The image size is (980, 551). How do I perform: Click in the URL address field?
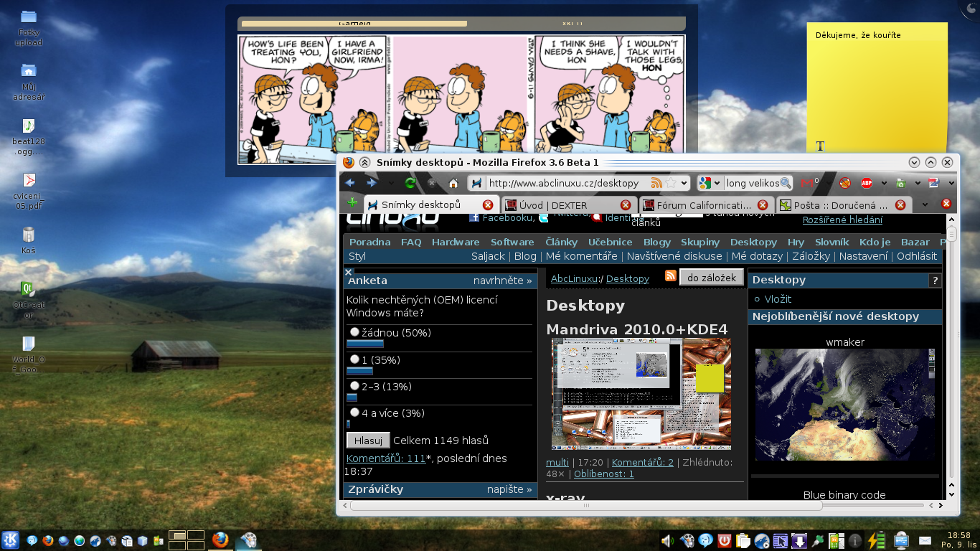567,183
